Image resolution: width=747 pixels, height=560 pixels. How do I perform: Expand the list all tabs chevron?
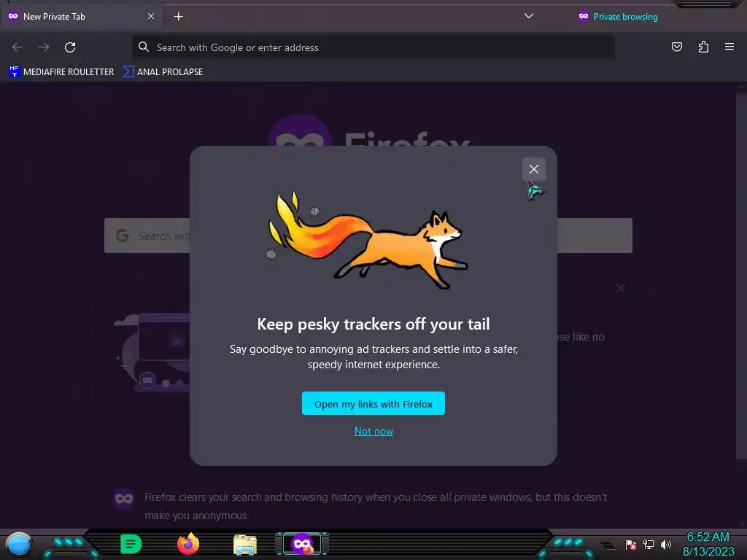click(528, 16)
